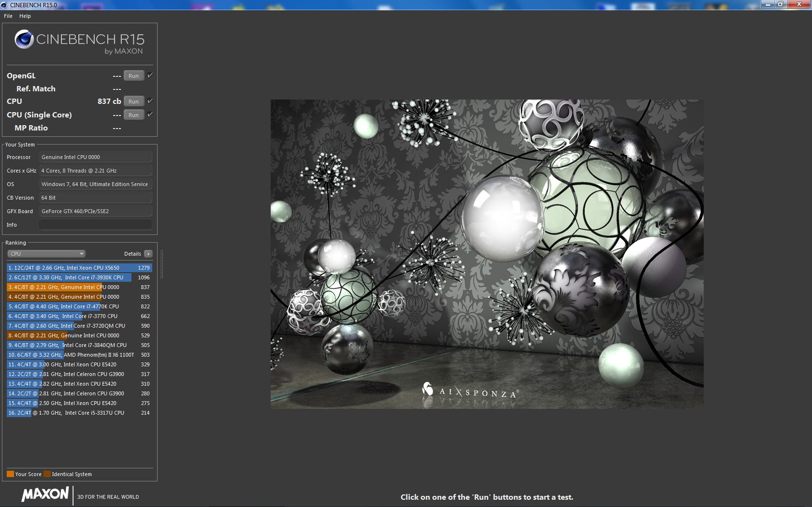Viewport: 812px width, 507px height.
Task: Select ranking row 5 Intel Core i7-4770K
Action: [x=79, y=306]
